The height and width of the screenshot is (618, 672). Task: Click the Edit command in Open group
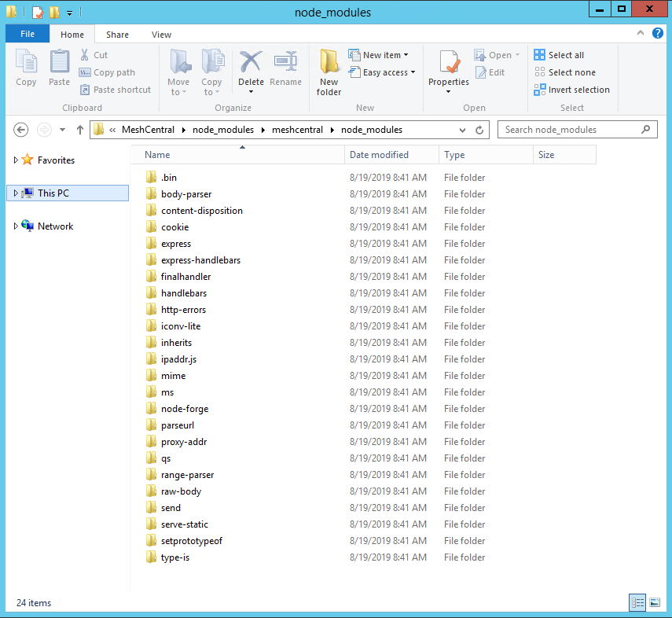pos(490,72)
